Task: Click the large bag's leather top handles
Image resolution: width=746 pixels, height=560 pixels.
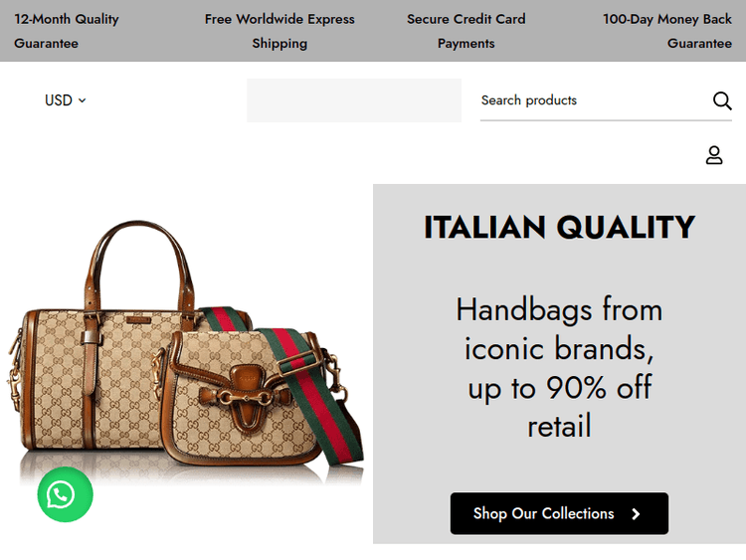Action: point(139,267)
